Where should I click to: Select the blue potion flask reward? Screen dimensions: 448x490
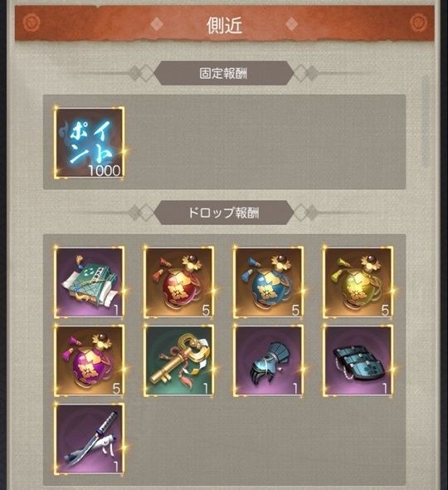[x=269, y=282]
